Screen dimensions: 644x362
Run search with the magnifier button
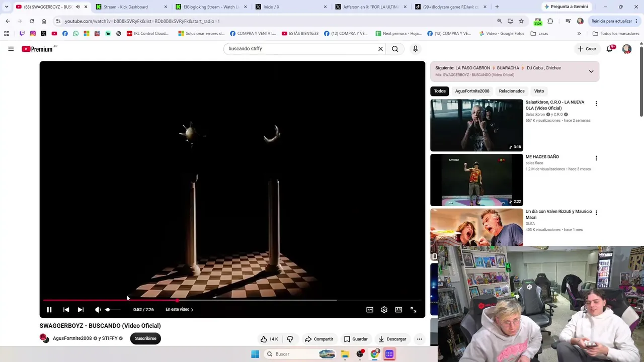pos(395,49)
